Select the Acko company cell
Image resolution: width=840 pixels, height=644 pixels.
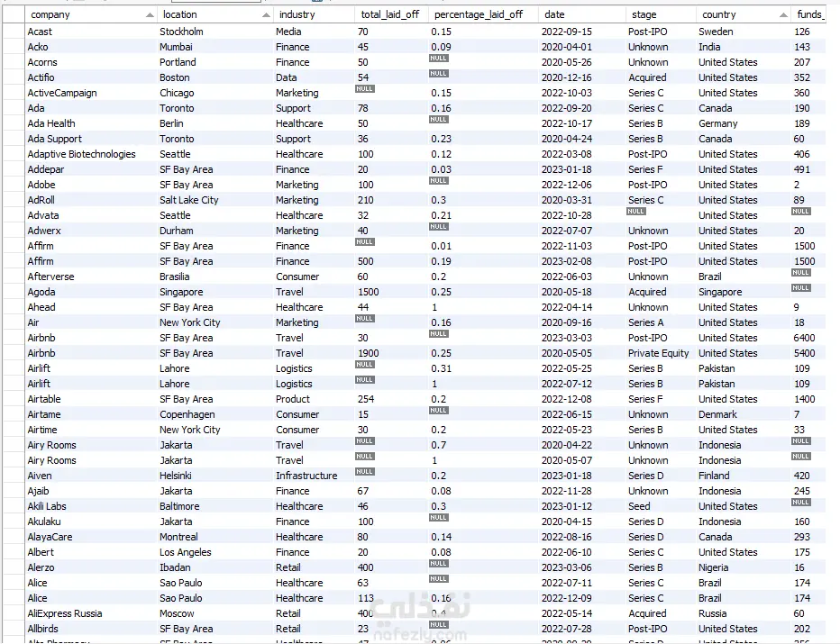point(90,47)
